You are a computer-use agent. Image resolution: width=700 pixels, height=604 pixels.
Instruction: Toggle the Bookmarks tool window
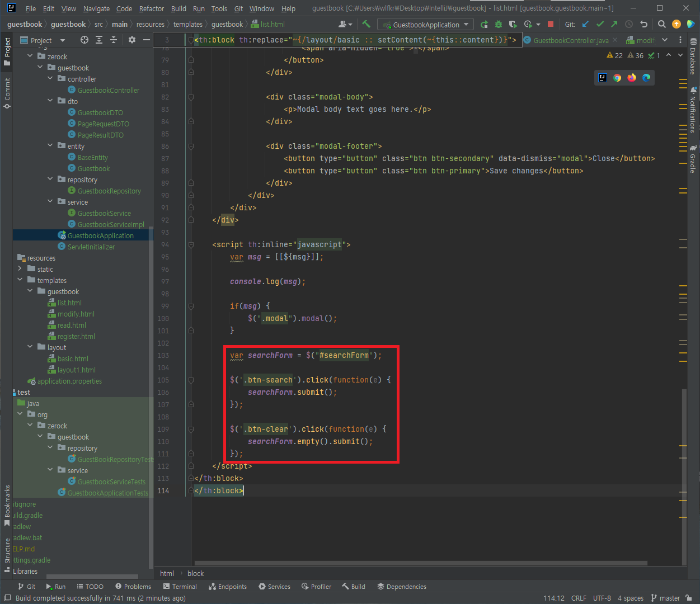click(7, 506)
